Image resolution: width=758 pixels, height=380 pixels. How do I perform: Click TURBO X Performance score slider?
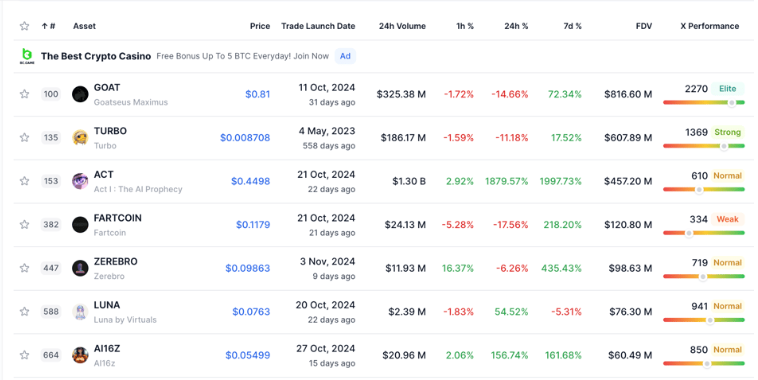tap(704, 146)
